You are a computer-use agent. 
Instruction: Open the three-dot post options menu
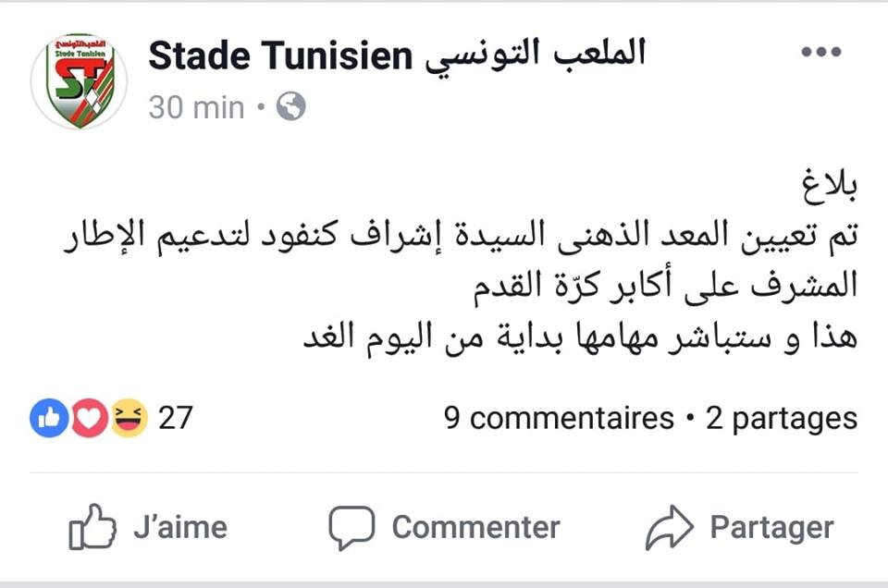[821, 52]
